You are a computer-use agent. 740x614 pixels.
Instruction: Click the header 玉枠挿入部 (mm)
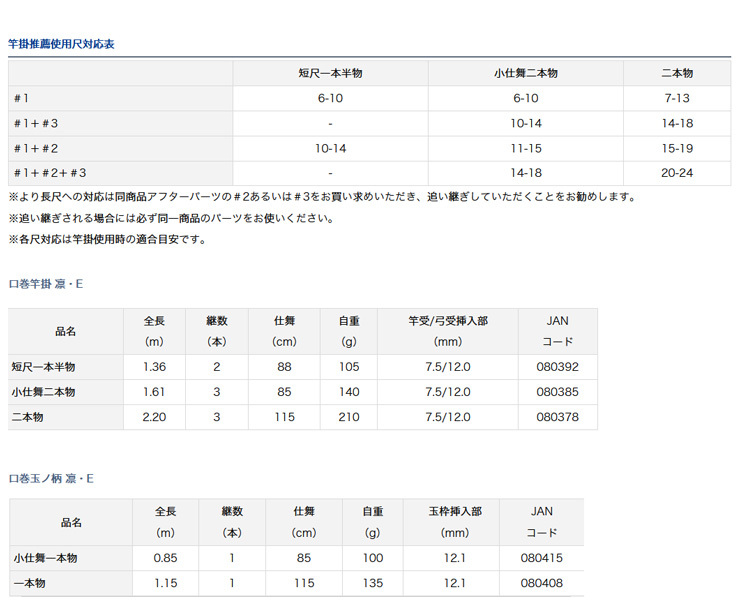coord(455,522)
